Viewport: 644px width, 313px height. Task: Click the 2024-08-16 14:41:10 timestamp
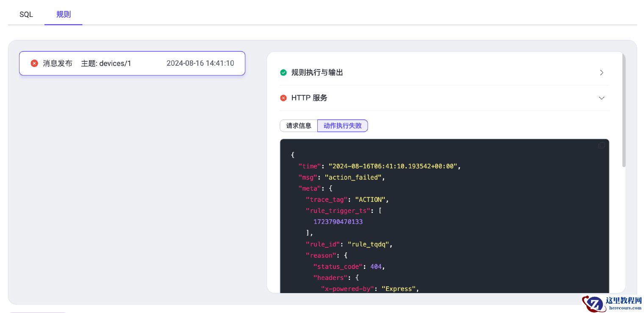click(200, 63)
